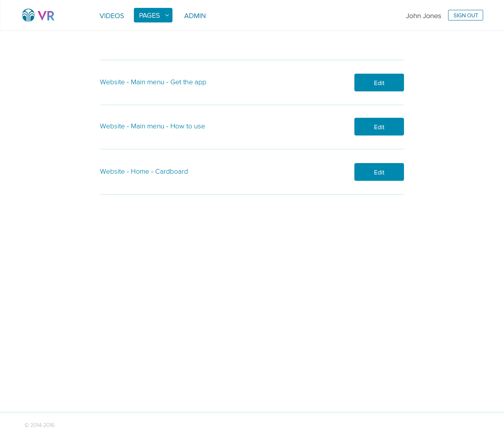
Task: Open the Website - Home - Cardboard link
Action: point(144,171)
